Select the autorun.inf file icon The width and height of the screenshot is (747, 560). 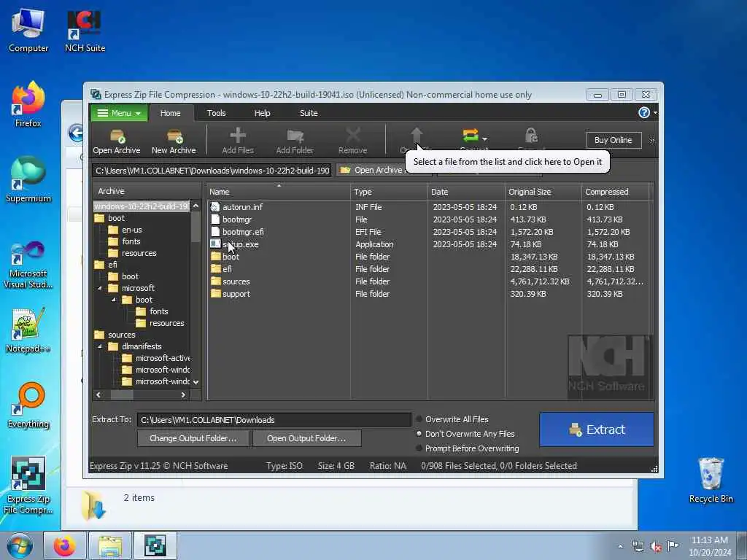coord(215,207)
